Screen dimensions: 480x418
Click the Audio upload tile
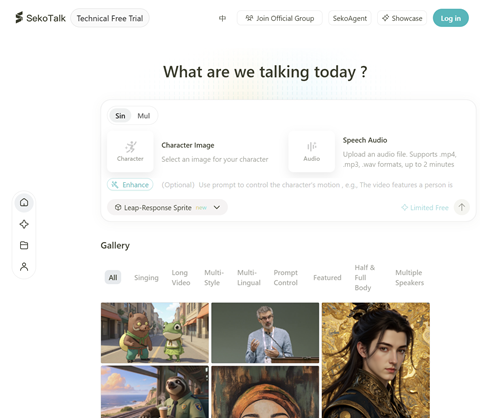[x=312, y=152]
